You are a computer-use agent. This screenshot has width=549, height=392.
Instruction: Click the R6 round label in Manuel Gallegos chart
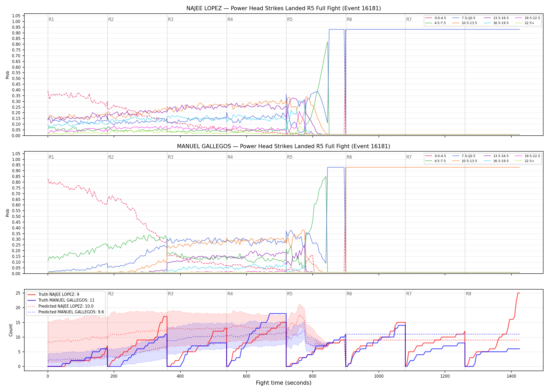tap(349, 157)
